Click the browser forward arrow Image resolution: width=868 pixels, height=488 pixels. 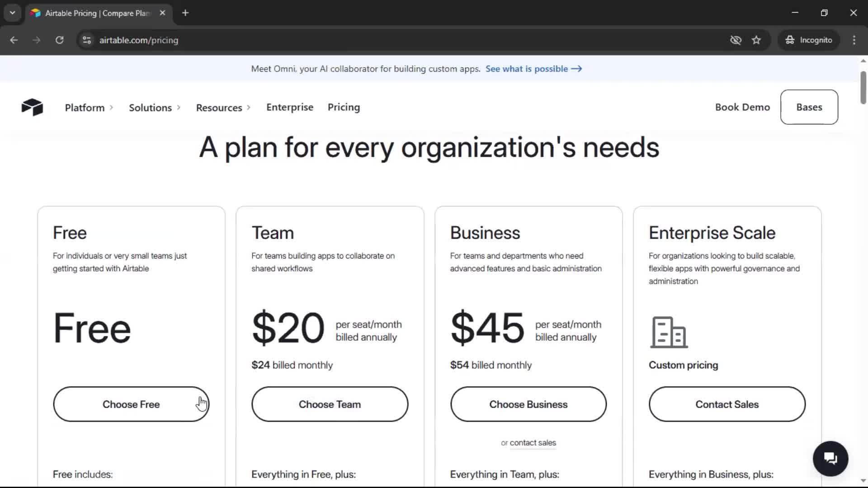pyautogui.click(x=37, y=40)
